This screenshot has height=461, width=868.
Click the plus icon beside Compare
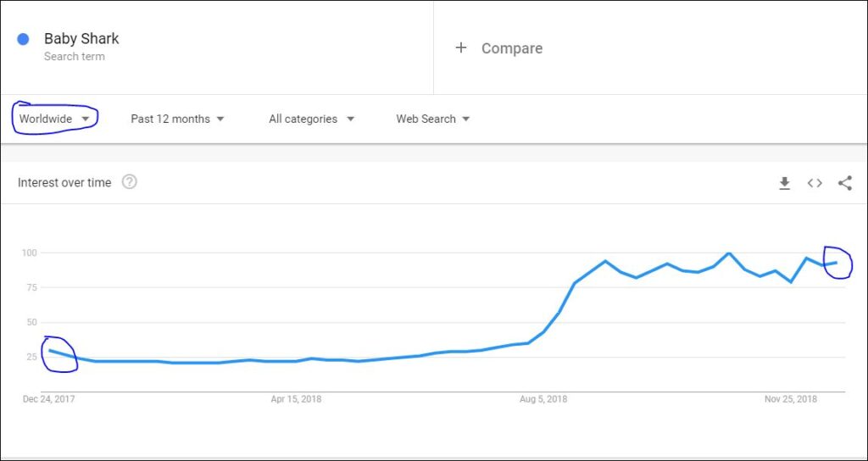pos(461,48)
